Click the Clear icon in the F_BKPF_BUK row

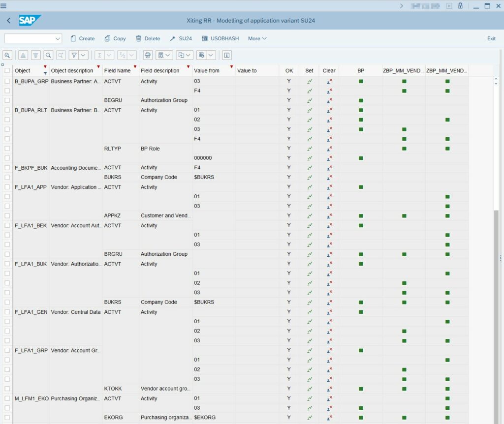329,168
